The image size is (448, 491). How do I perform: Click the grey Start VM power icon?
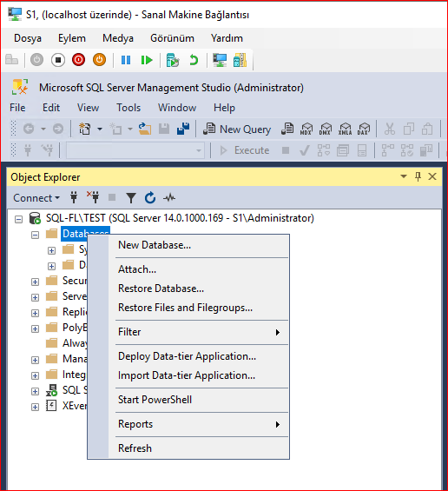pyautogui.click(x=37, y=59)
